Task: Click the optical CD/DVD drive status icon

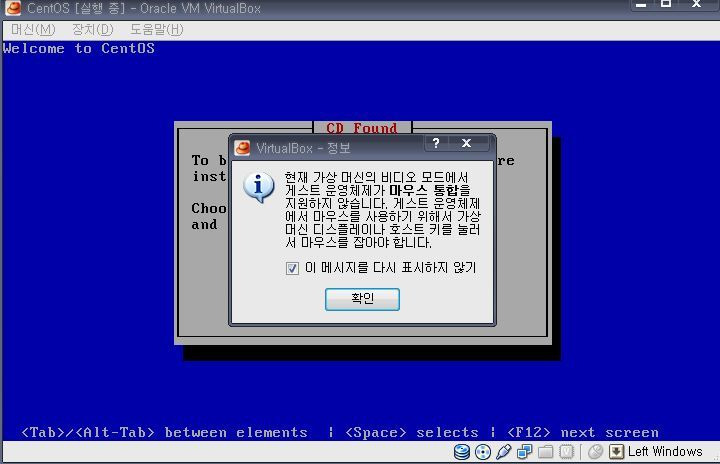Action: (x=483, y=452)
